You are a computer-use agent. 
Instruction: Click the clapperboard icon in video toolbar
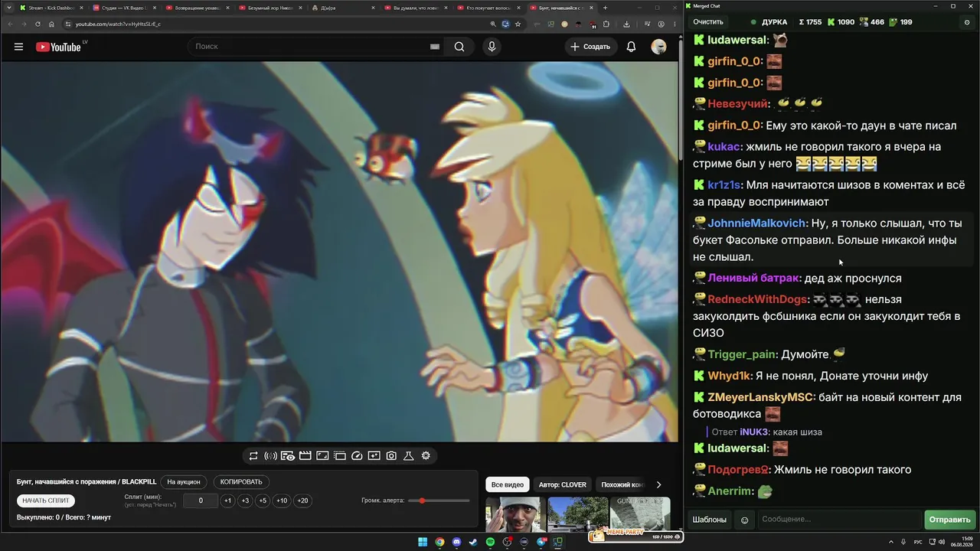point(305,456)
